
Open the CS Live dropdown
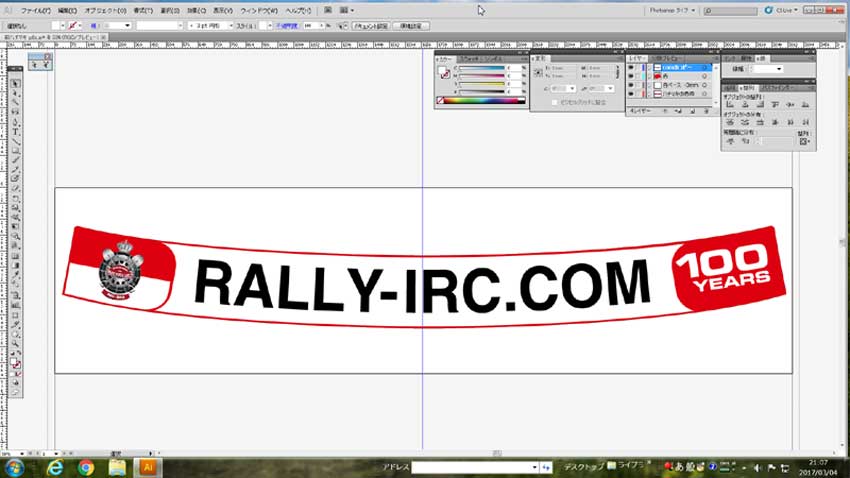[784, 9]
